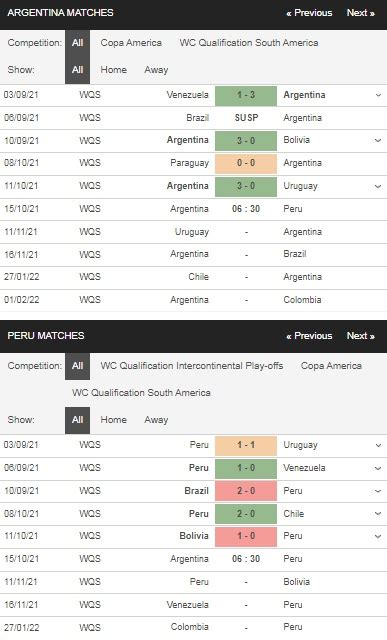
Task: Expand Venezuela 1-3 Argentina match details
Action: click(x=378, y=95)
